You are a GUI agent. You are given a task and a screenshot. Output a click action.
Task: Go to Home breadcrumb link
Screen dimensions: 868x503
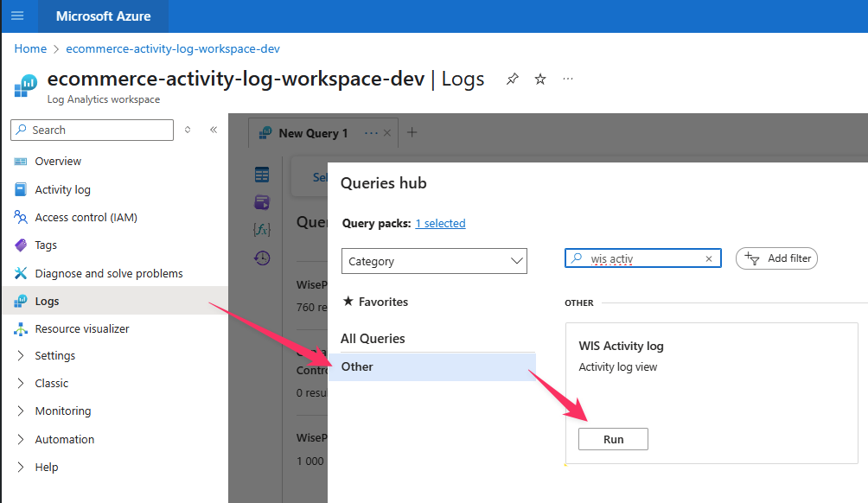pos(30,48)
